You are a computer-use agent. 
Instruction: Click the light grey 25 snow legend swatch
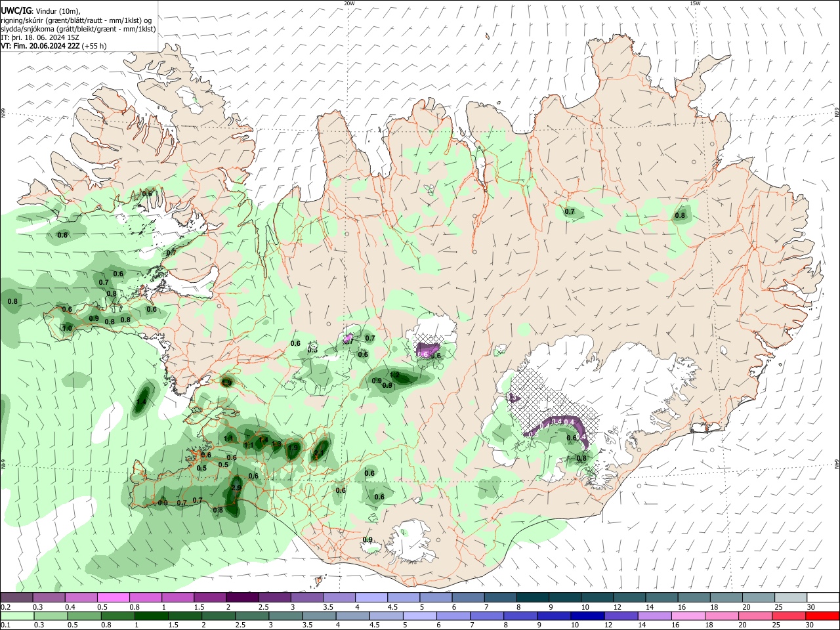pyautogui.click(x=790, y=597)
